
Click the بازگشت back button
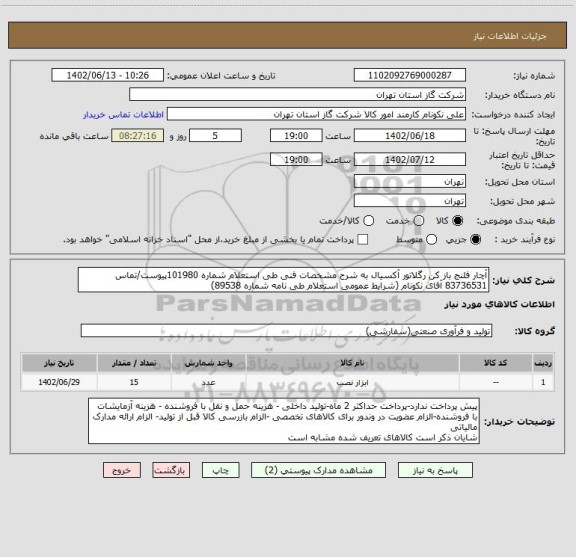[x=171, y=470]
